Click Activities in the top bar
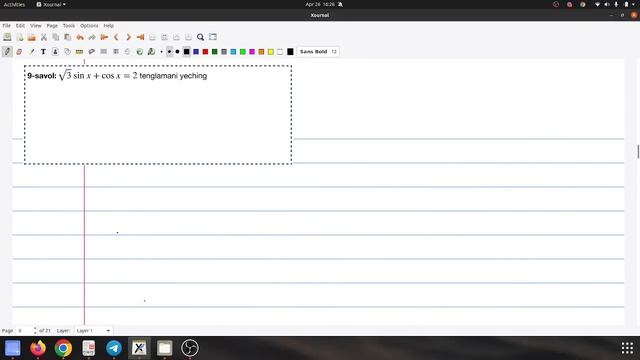This screenshot has height=360, width=640. (x=14, y=4)
